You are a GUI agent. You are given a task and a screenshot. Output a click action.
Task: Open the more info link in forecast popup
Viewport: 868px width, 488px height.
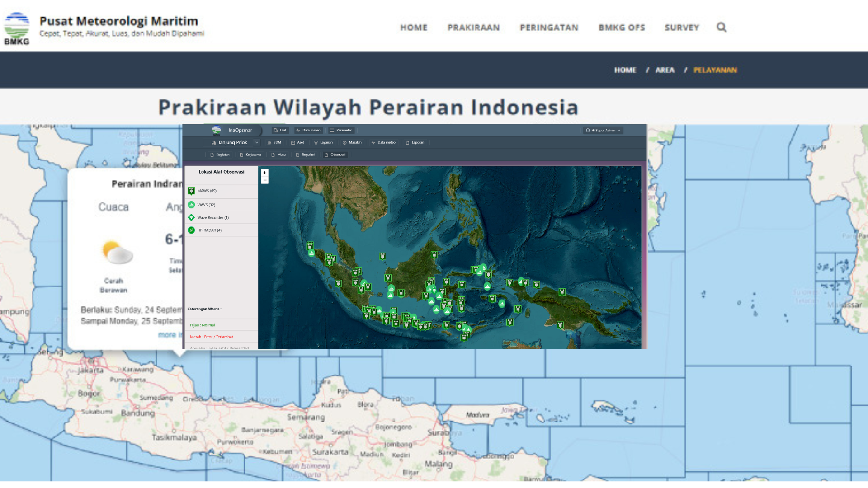click(x=170, y=335)
